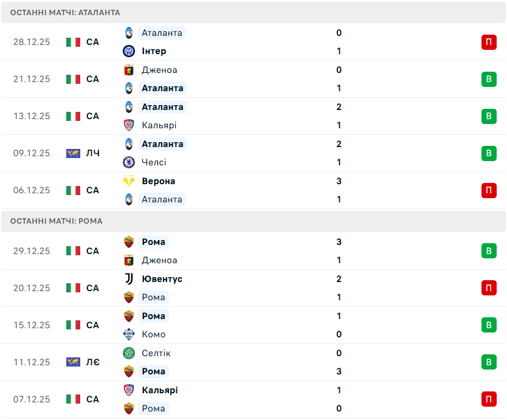The image size is (507, 420).
Task: Click the Inter team logo
Action: click(129, 51)
